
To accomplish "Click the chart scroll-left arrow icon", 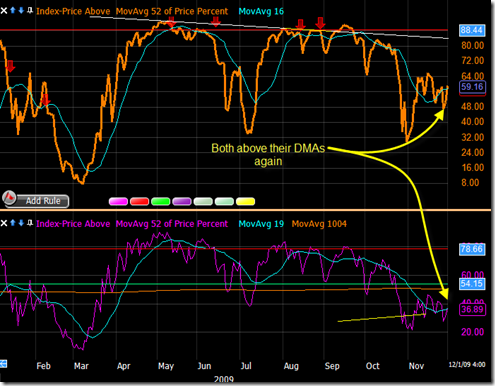I will point(3,364).
